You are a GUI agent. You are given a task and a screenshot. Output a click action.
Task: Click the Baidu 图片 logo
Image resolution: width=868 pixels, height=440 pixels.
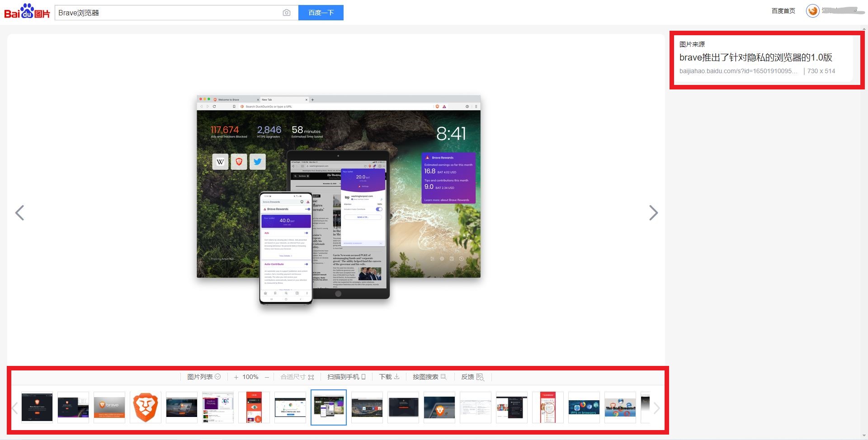click(x=27, y=12)
